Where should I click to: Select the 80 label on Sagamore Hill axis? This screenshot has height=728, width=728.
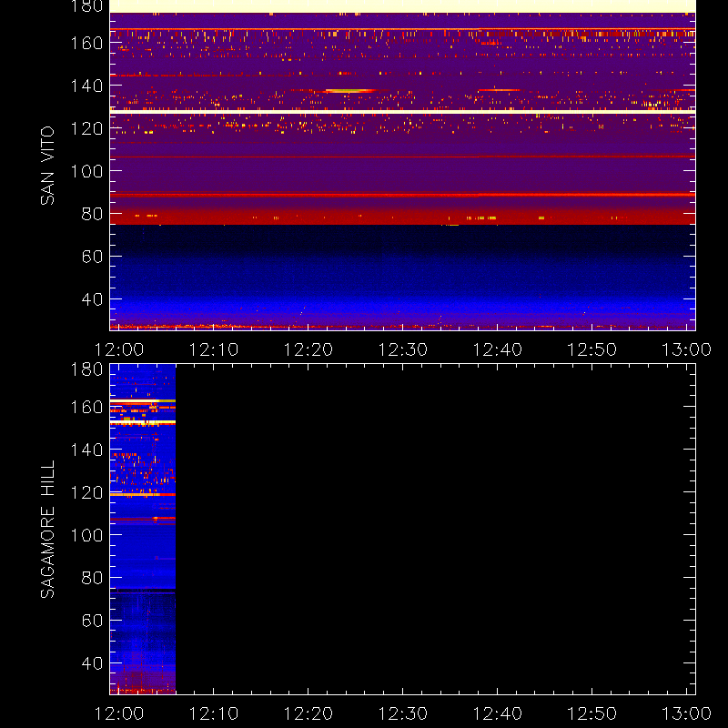pos(92,578)
